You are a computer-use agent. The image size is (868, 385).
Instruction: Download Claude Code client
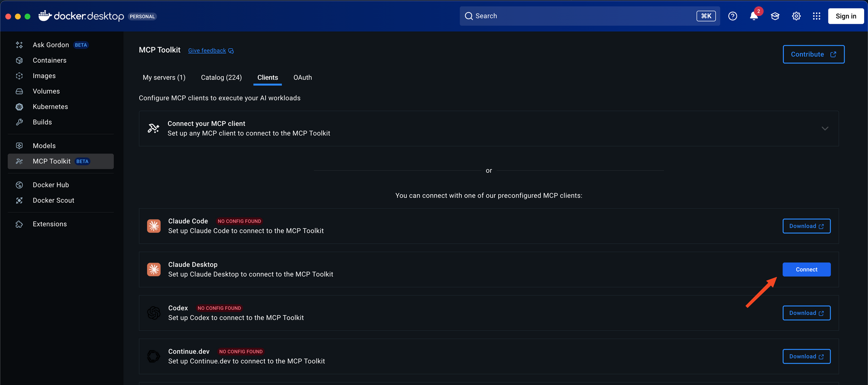[806, 226]
